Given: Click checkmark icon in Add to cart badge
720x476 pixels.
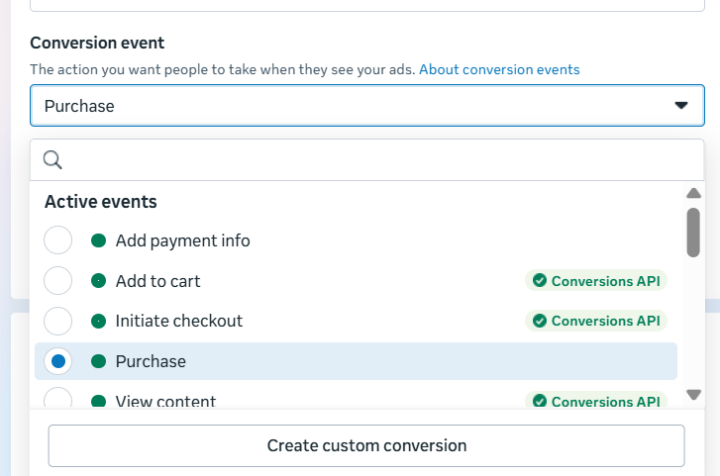Looking at the screenshot, I should point(540,280).
